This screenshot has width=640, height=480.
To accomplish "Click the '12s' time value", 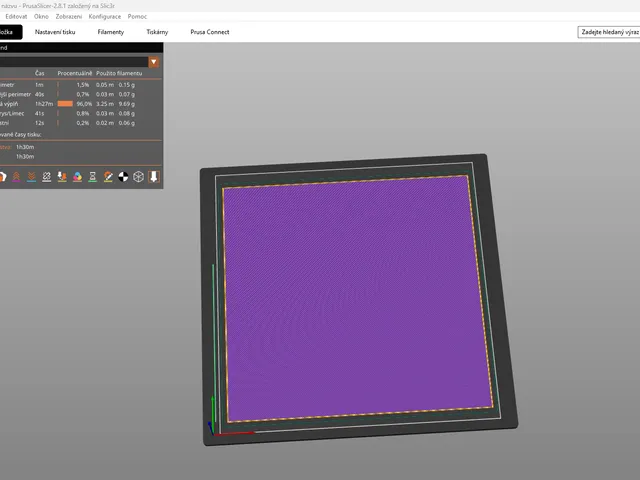I will (39, 123).
